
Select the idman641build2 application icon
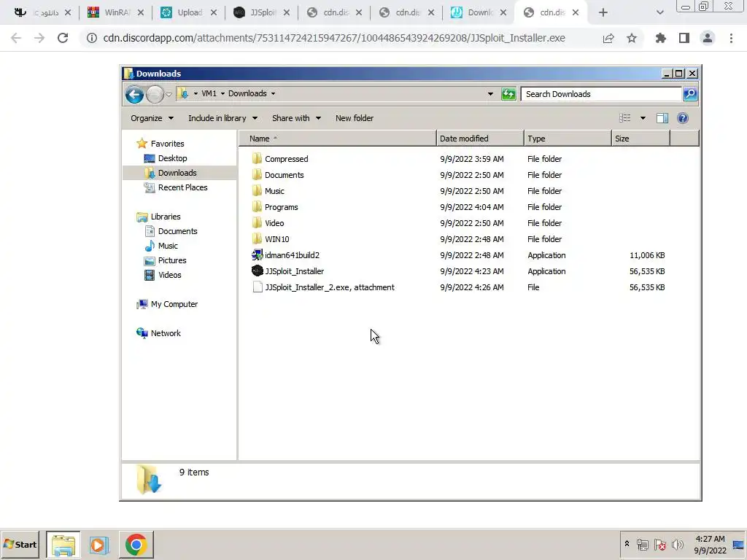coord(258,254)
